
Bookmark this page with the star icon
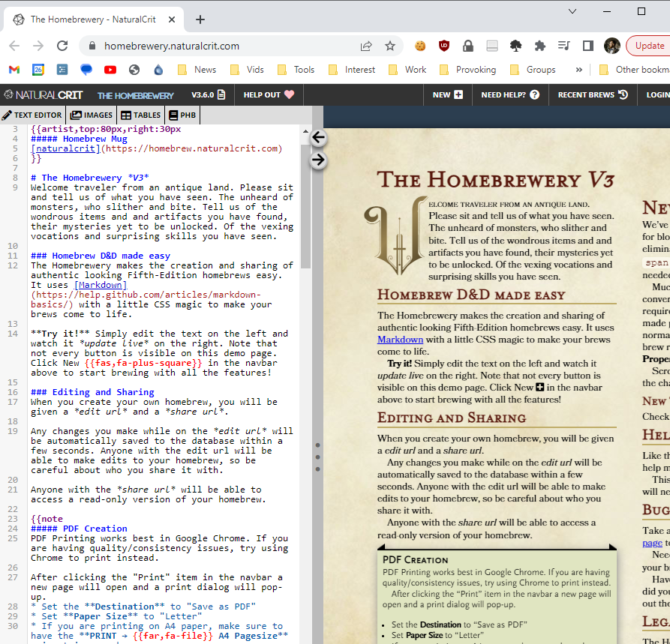(x=390, y=46)
